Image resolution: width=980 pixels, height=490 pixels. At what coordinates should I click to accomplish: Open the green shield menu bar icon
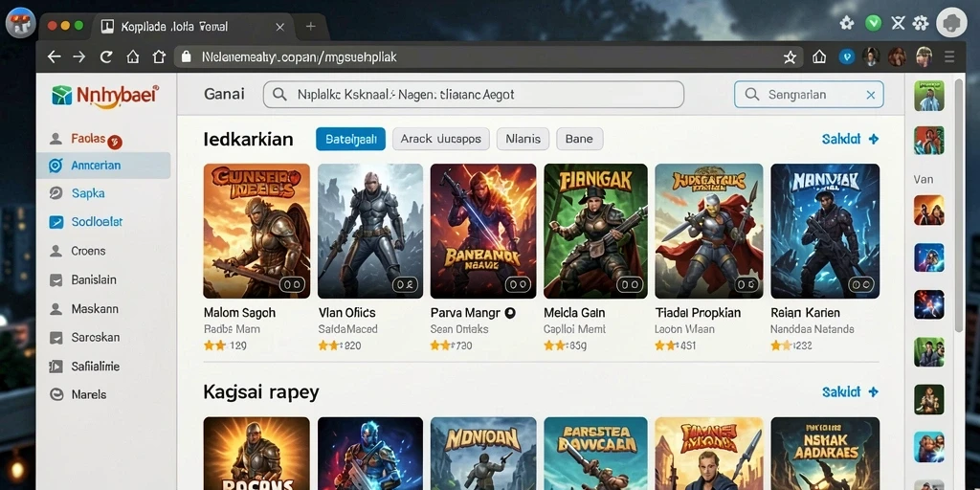[x=873, y=23]
